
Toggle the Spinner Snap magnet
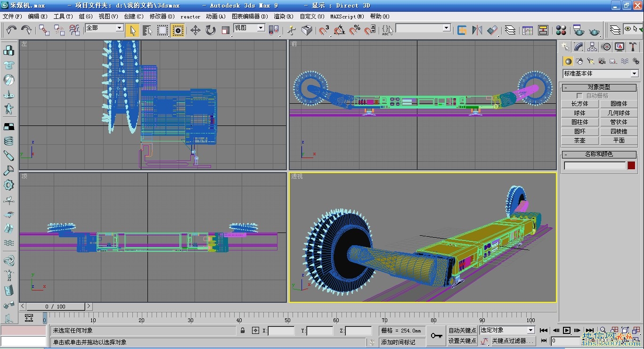370,30
